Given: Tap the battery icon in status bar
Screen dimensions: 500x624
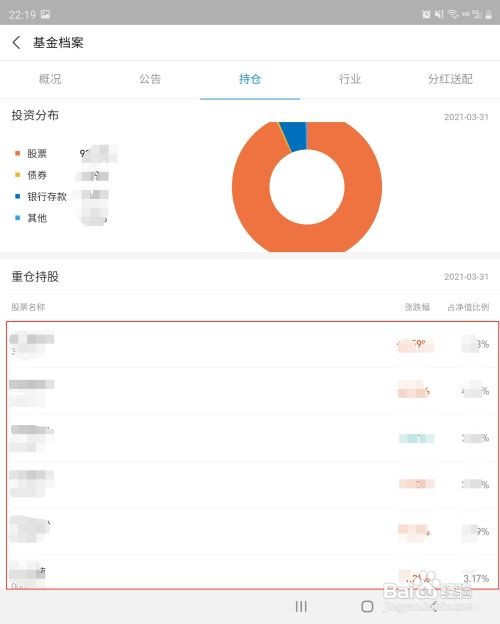Looking at the screenshot, I should pos(488,15).
